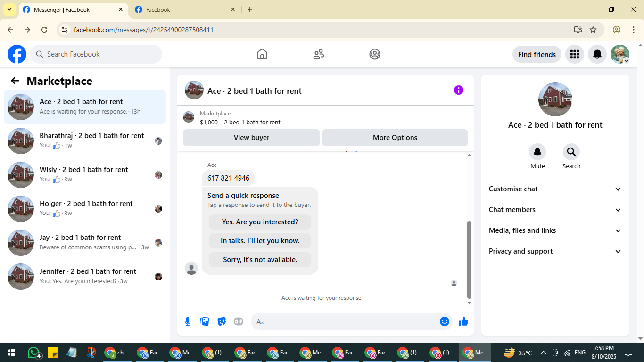
Task: Open listing thumbnail in right panel
Action: 555,99
